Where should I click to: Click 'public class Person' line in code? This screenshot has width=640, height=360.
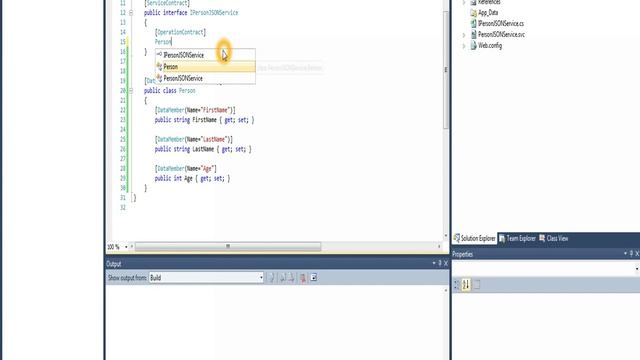(x=169, y=91)
